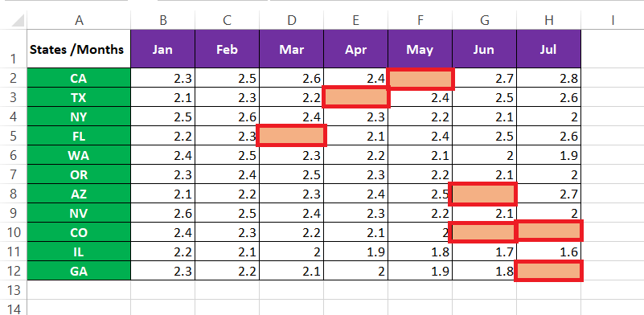The height and width of the screenshot is (315, 644).
Task: Select the CA state cell
Action: [x=79, y=78]
